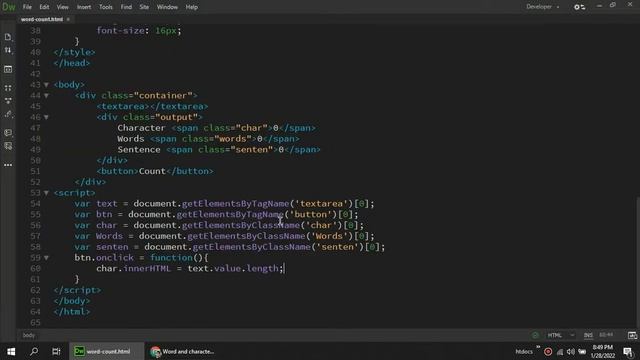The height and width of the screenshot is (360, 640).
Task: Click line number 60 in the gutter
Action: pos(36,268)
